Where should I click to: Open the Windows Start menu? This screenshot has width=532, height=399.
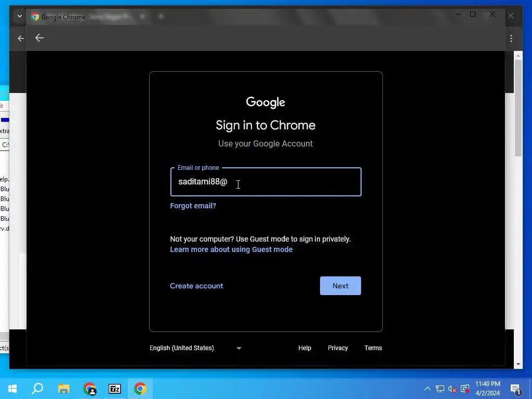12,389
